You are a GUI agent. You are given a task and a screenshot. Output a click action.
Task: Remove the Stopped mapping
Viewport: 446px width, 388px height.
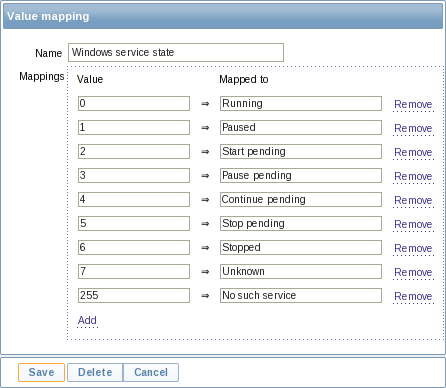pos(413,248)
